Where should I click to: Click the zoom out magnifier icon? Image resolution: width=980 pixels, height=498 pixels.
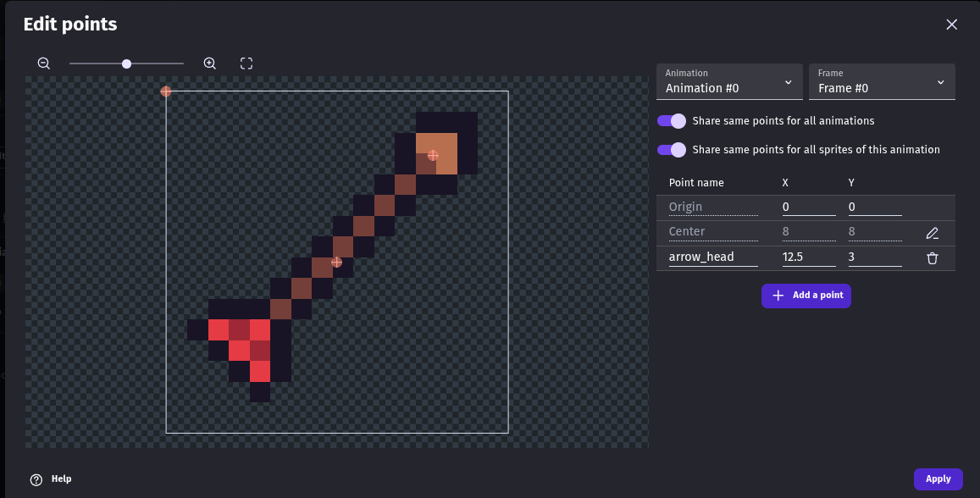44,64
